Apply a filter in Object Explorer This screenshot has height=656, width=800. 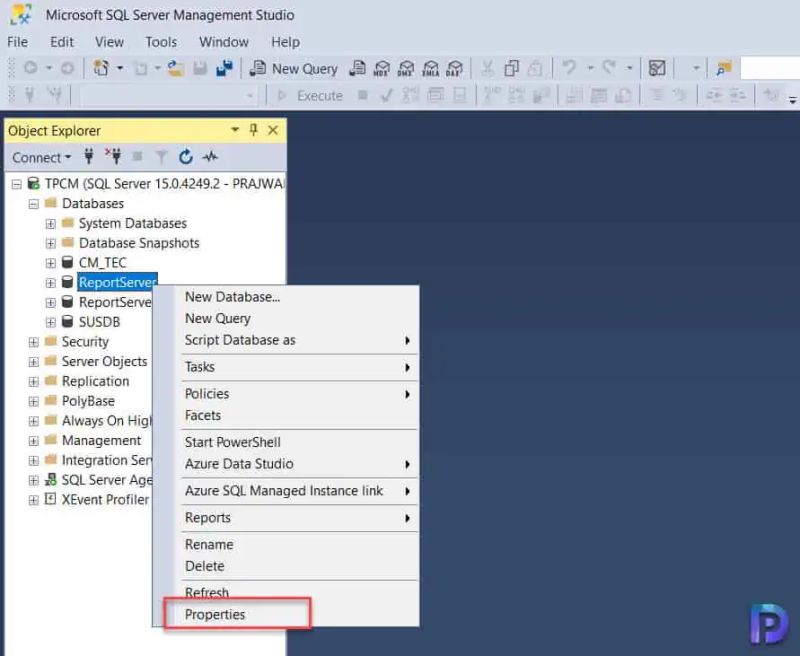(162, 157)
